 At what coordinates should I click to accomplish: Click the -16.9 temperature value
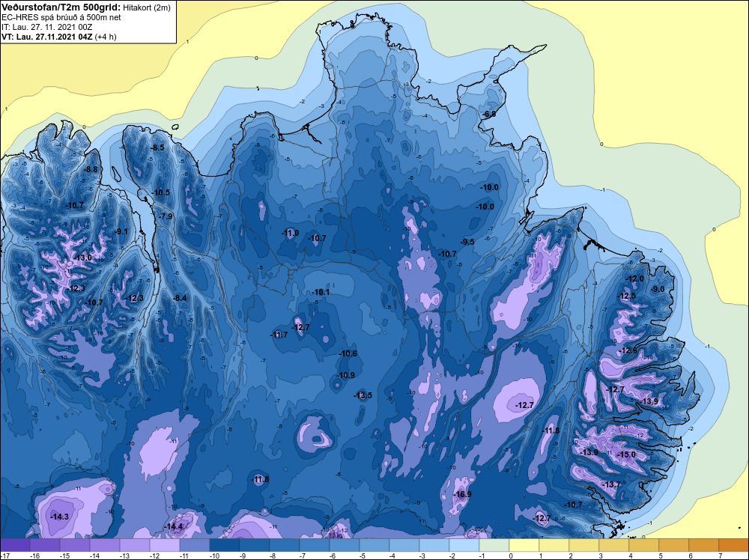click(x=462, y=494)
